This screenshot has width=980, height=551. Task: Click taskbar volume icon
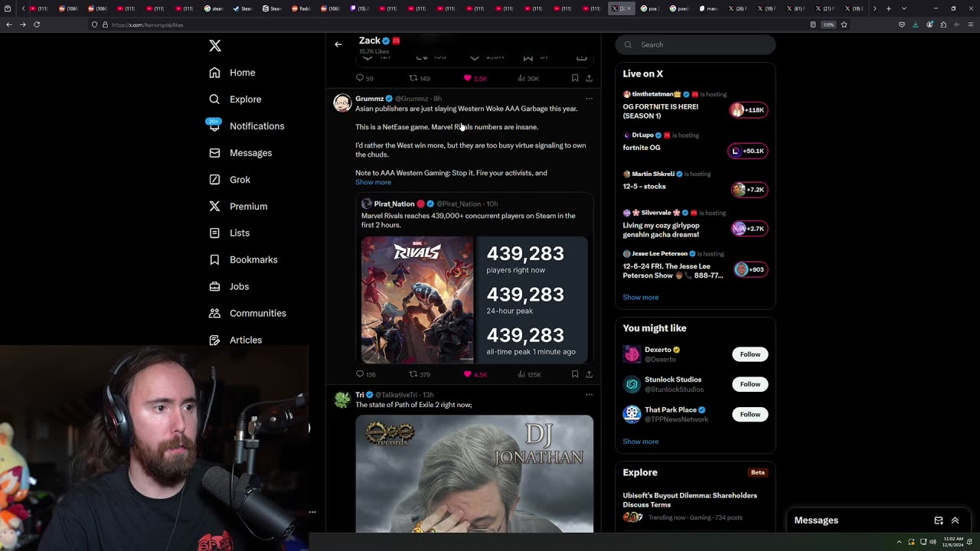933,542
